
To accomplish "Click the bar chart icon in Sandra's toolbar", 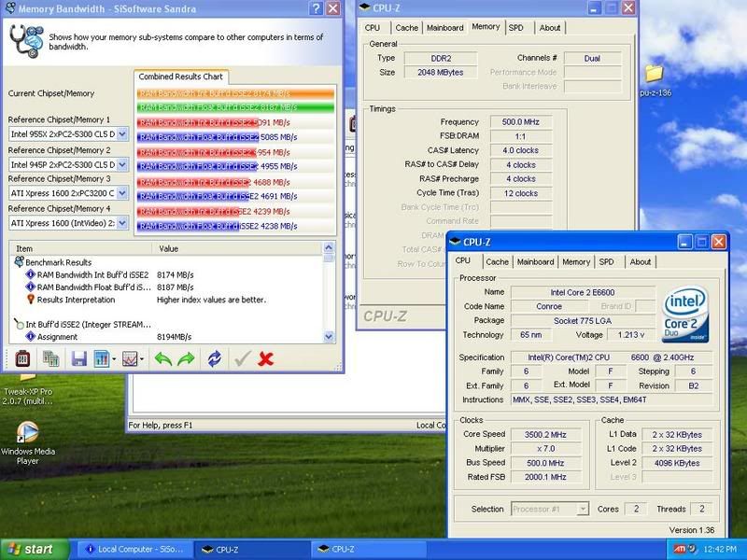I will pos(101,358).
